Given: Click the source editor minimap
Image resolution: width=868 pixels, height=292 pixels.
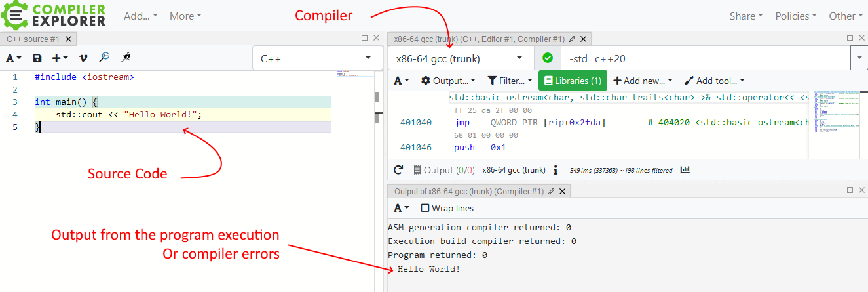Looking at the screenshot, I should [x=354, y=73].
